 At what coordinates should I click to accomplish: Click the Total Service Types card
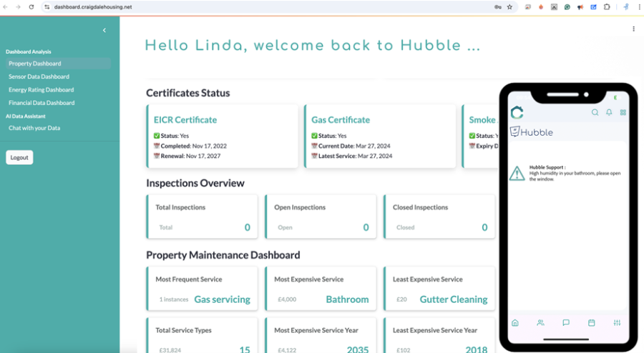202,335
